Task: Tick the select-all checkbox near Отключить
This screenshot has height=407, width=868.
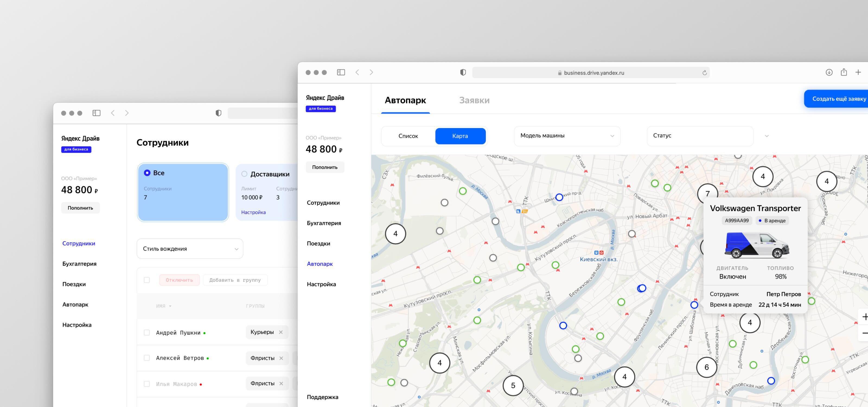Action: (x=146, y=280)
